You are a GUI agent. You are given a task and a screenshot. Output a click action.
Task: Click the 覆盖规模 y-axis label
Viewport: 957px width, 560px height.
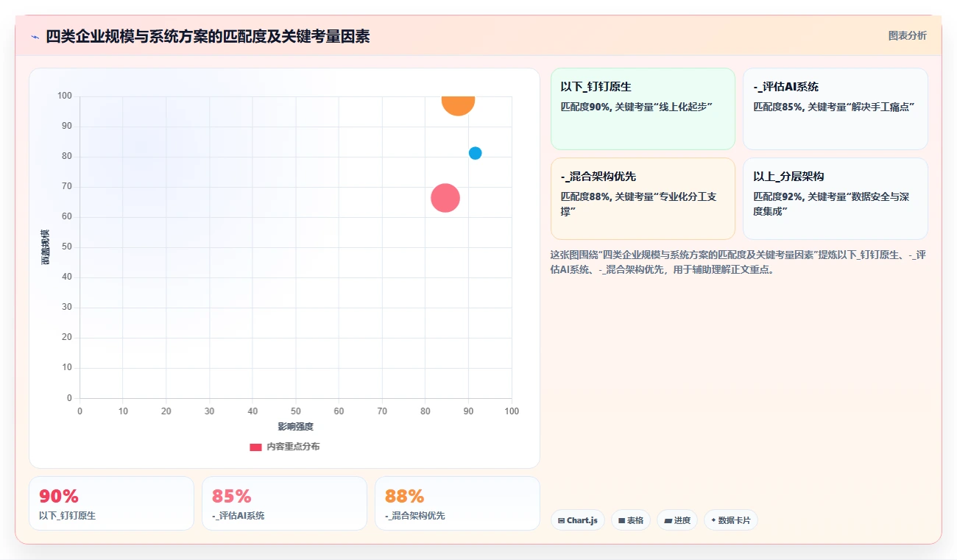coord(46,247)
